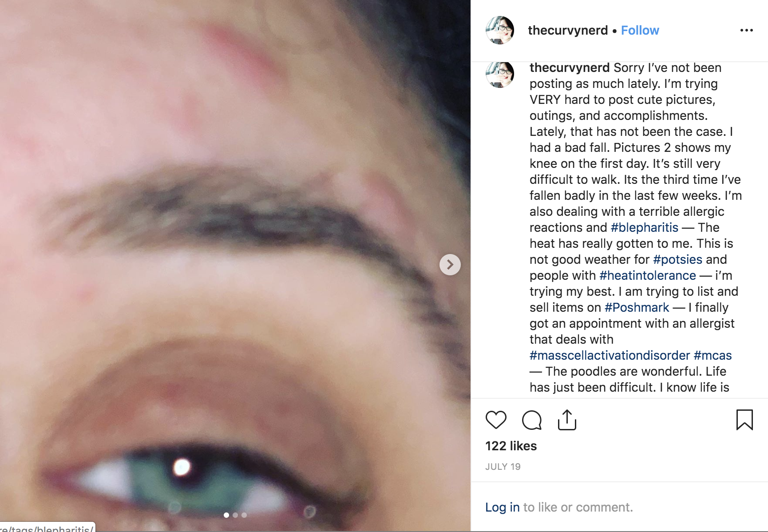Open thecurvynerd header profile picture

(x=500, y=30)
